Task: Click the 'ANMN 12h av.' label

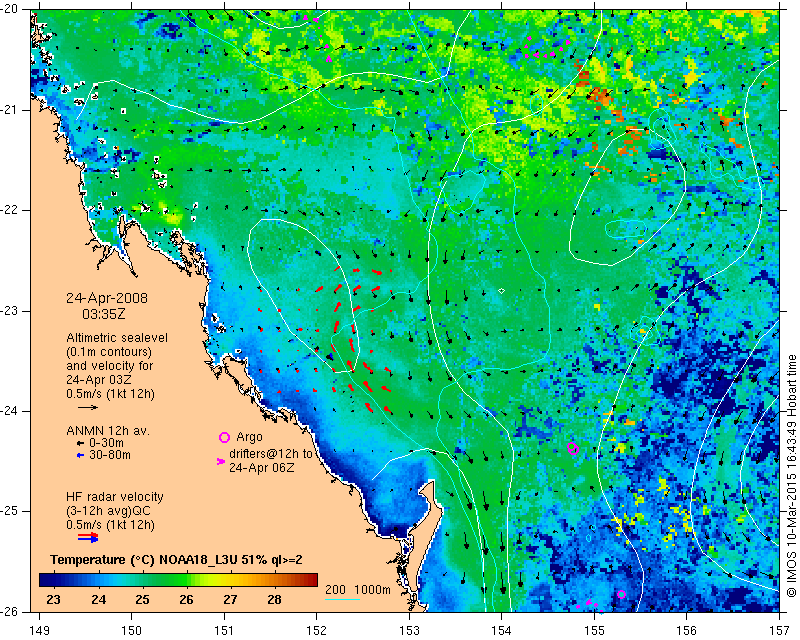Action: pos(108,431)
